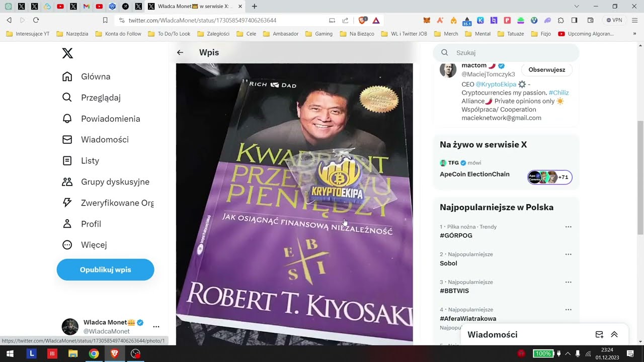Toggle the browser sidebar panel

[575, 20]
